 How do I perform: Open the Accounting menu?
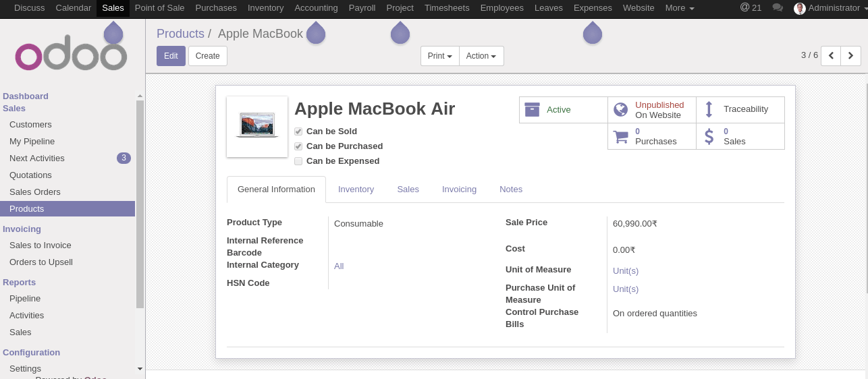317,8
